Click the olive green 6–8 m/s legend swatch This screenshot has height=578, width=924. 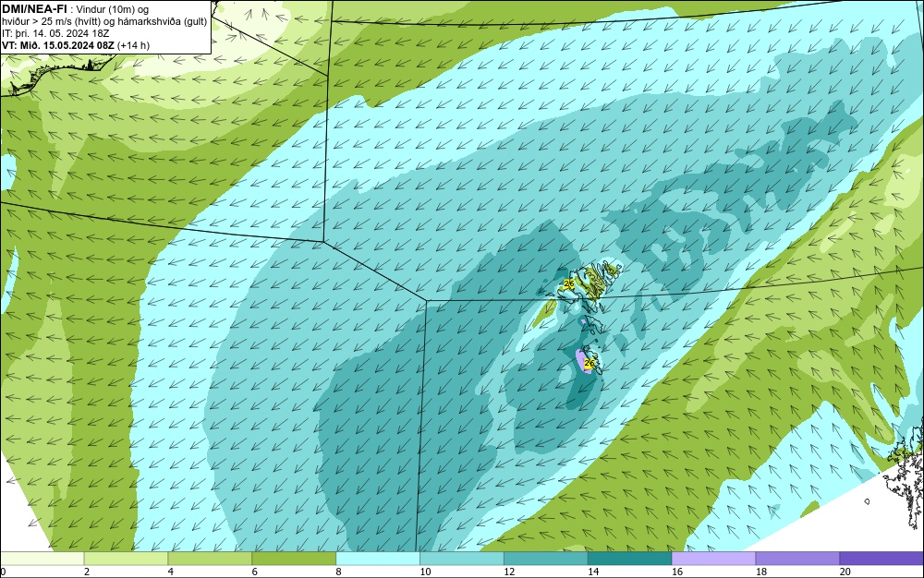[294, 558]
